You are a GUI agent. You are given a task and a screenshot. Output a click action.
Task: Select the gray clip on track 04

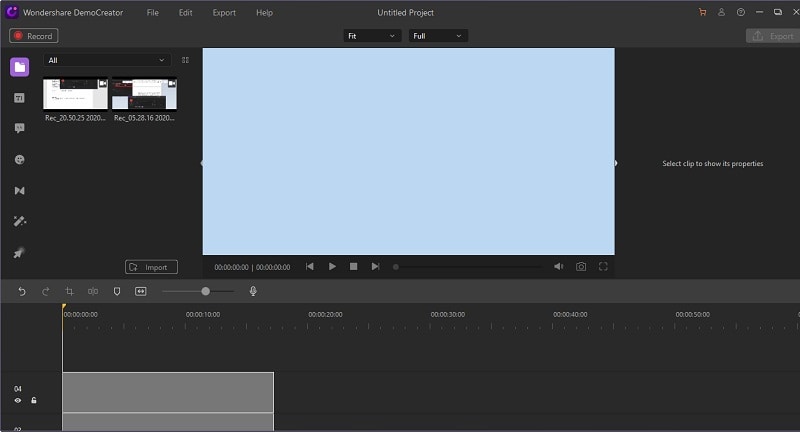[x=168, y=392]
